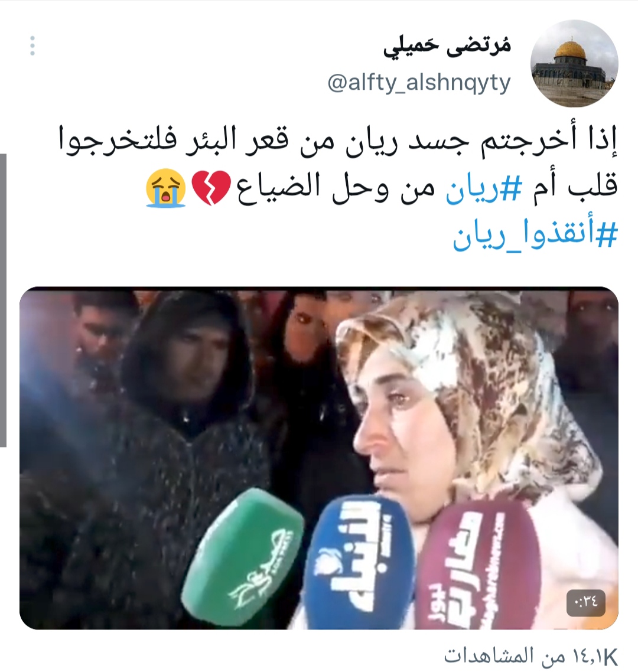
Task: Click the broken heart emoji in the tweet
Action: (x=211, y=188)
